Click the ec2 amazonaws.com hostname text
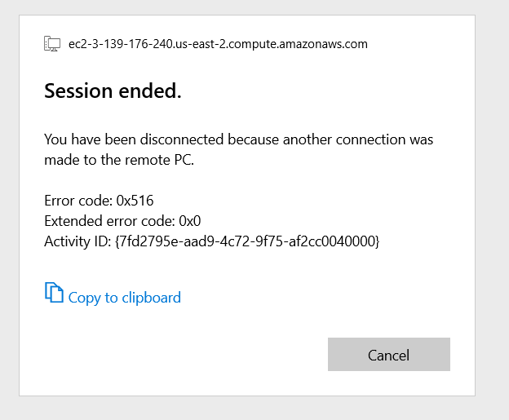 [x=218, y=44]
